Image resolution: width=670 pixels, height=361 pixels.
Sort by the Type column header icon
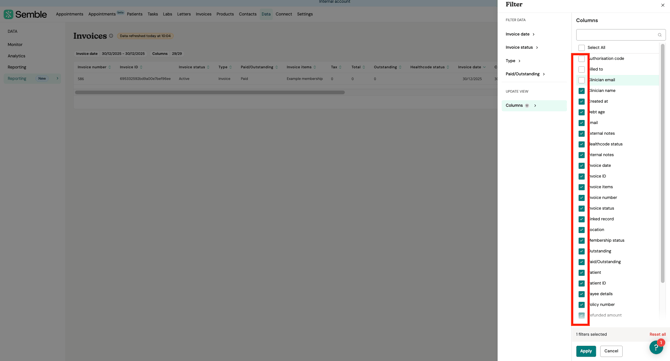tap(230, 67)
